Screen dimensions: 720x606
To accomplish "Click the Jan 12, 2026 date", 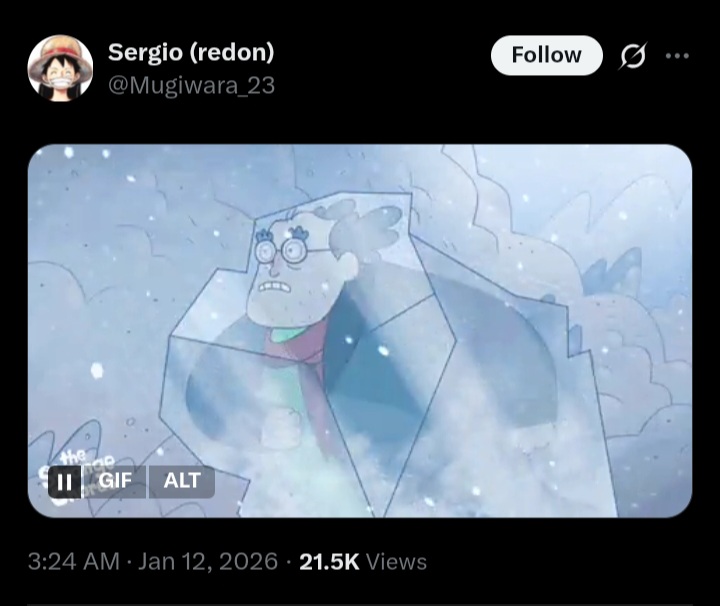I will click(x=208, y=561).
